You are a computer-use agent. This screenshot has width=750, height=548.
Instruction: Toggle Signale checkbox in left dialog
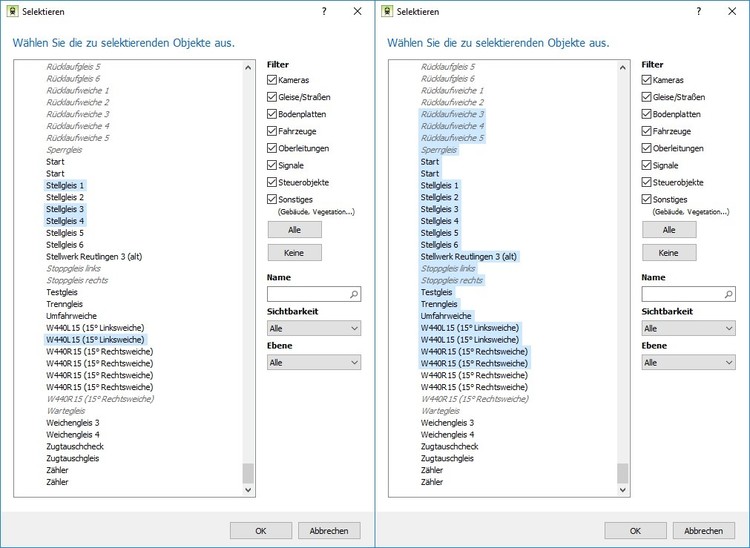272,165
